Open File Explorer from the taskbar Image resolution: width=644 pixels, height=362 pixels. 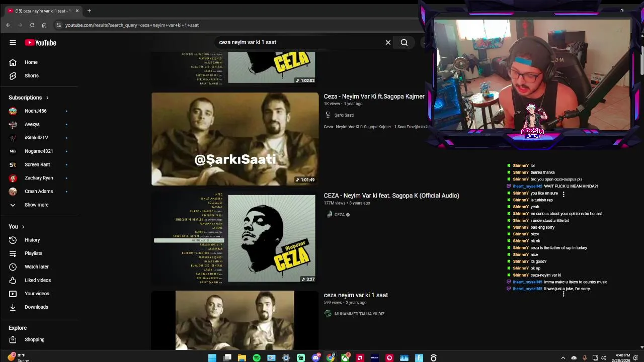click(x=242, y=358)
